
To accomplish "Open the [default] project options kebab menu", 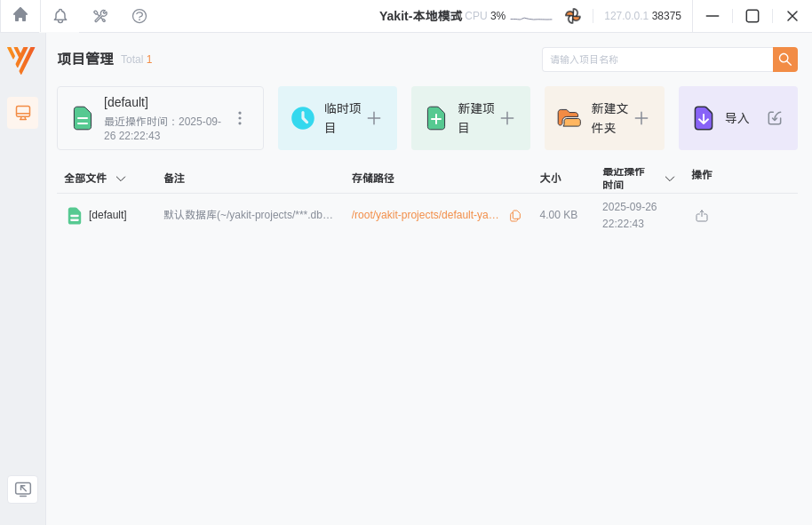I will point(240,116).
